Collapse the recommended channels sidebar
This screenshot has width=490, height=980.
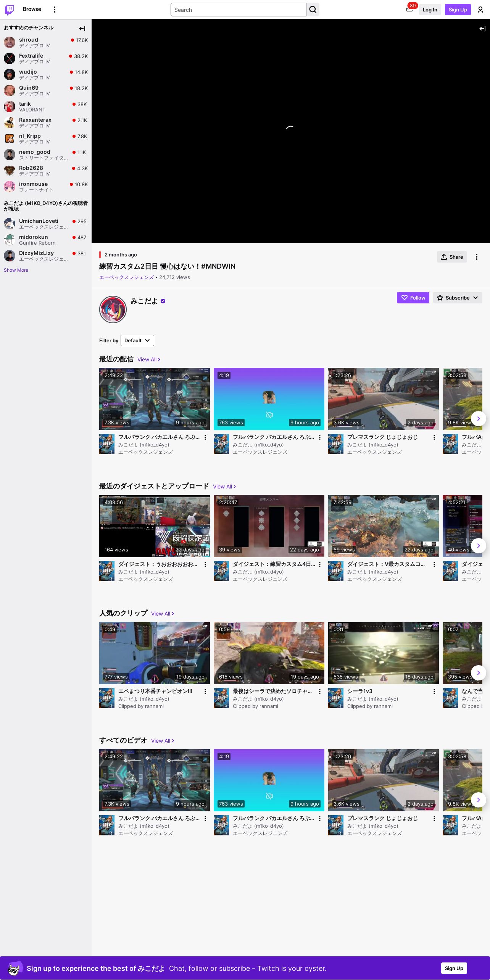82,29
